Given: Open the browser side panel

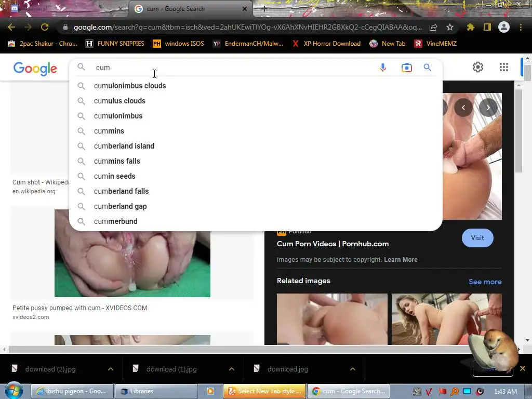Looking at the screenshot, I should [487, 27].
